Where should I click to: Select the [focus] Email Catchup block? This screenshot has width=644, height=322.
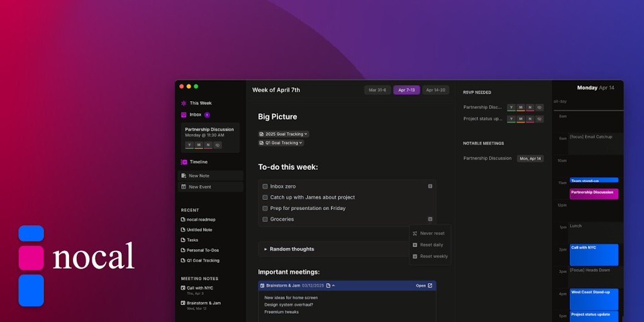pyautogui.click(x=596, y=144)
